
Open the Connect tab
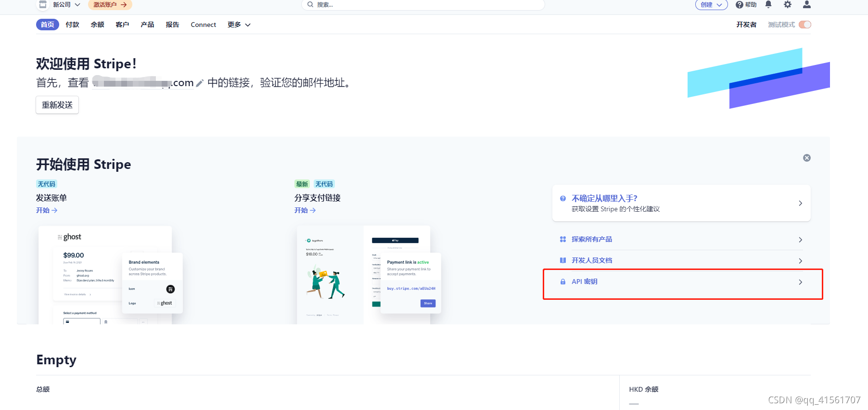(x=203, y=25)
